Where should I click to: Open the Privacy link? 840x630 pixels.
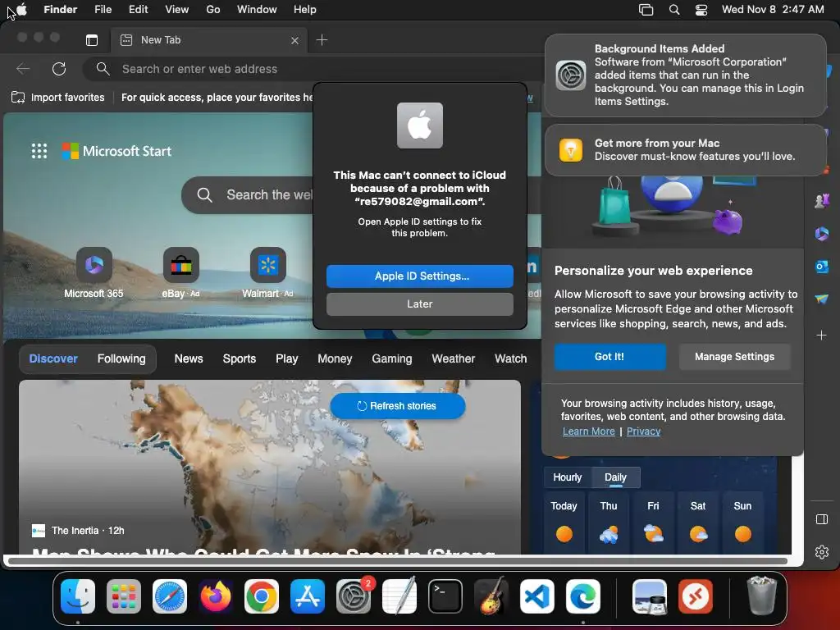click(643, 431)
